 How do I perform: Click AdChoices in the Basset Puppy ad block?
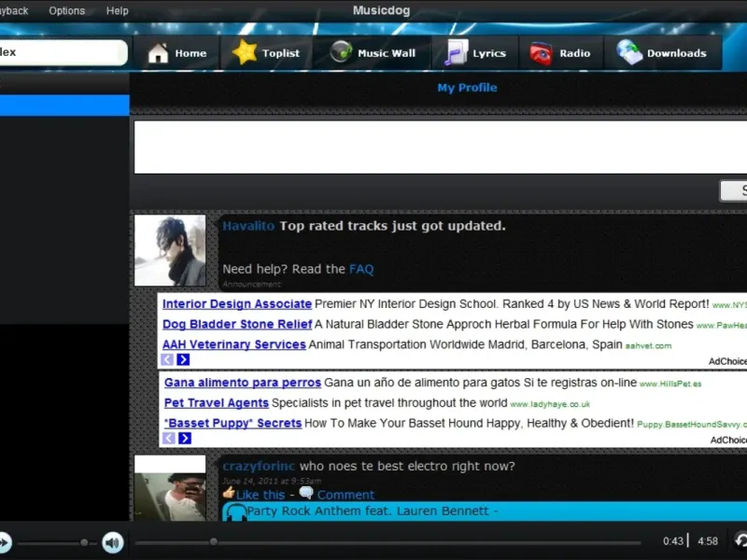[728, 440]
